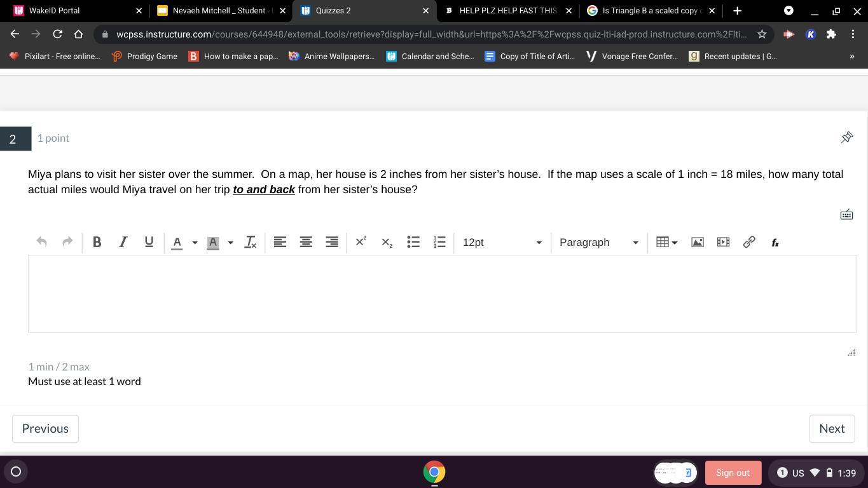Open the Chrome extensions puzzle menu
The image size is (868, 488).
831,34
